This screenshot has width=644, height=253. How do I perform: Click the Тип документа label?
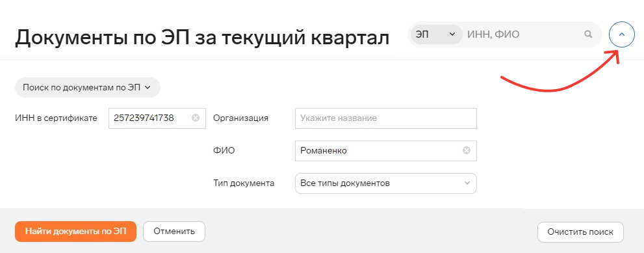pyautogui.click(x=244, y=183)
